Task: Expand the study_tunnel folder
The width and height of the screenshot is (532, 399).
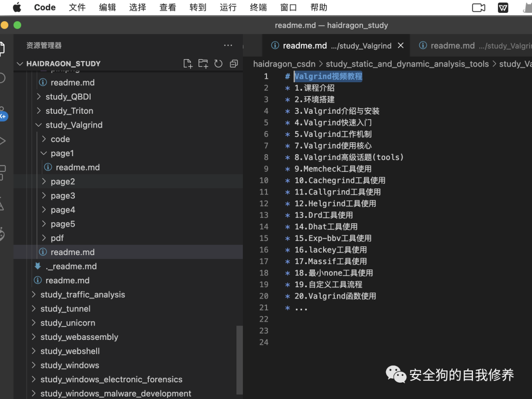Action: click(x=33, y=309)
